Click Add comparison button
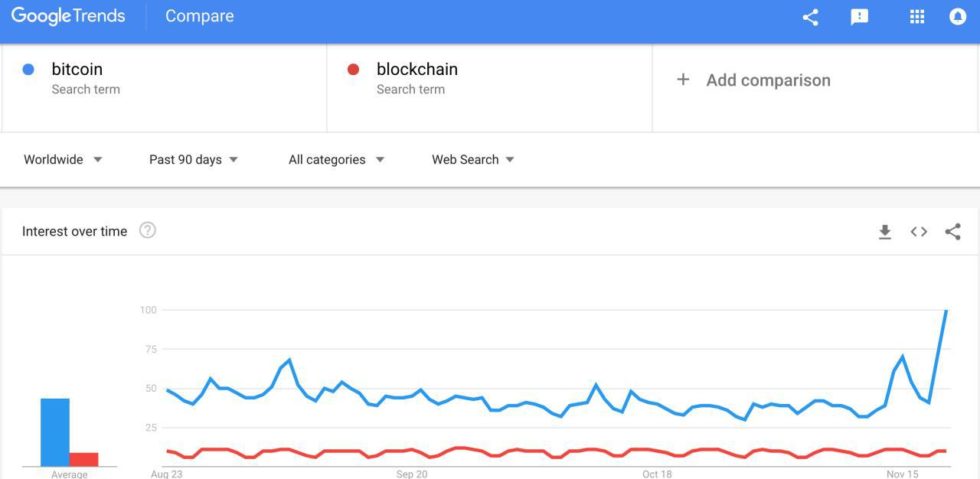Viewport: 980px width, 479px height. point(754,80)
